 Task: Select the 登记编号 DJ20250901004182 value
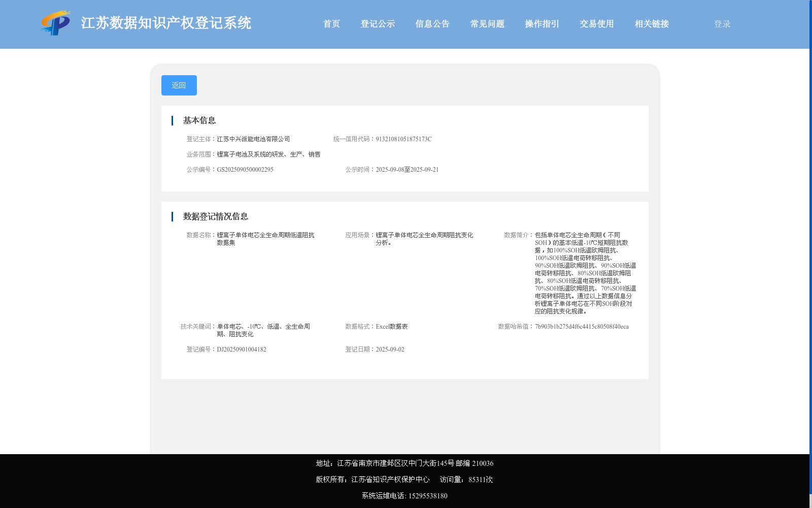point(242,349)
